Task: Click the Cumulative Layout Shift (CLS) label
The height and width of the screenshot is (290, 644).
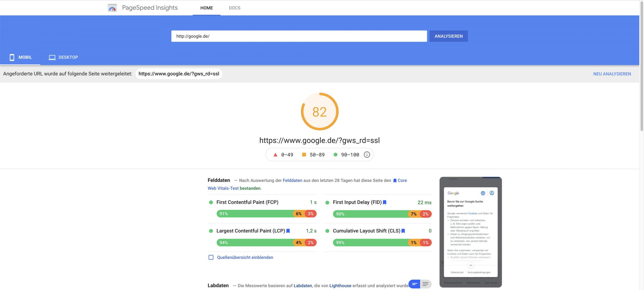Action: (367, 231)
